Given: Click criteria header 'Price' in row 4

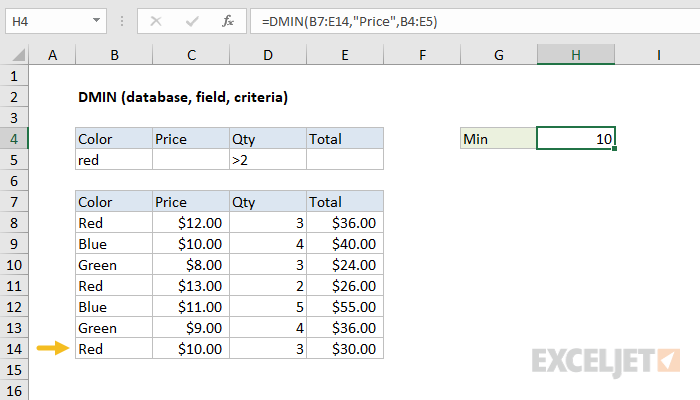Looking at the screenshot, I should pyautogui.click(x=191, y=139).
